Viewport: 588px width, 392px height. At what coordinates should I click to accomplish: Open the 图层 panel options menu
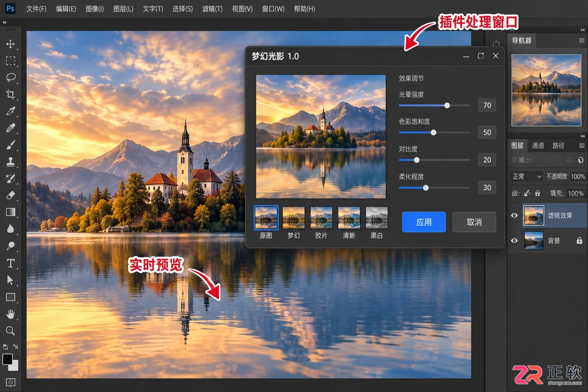(582, 146)
